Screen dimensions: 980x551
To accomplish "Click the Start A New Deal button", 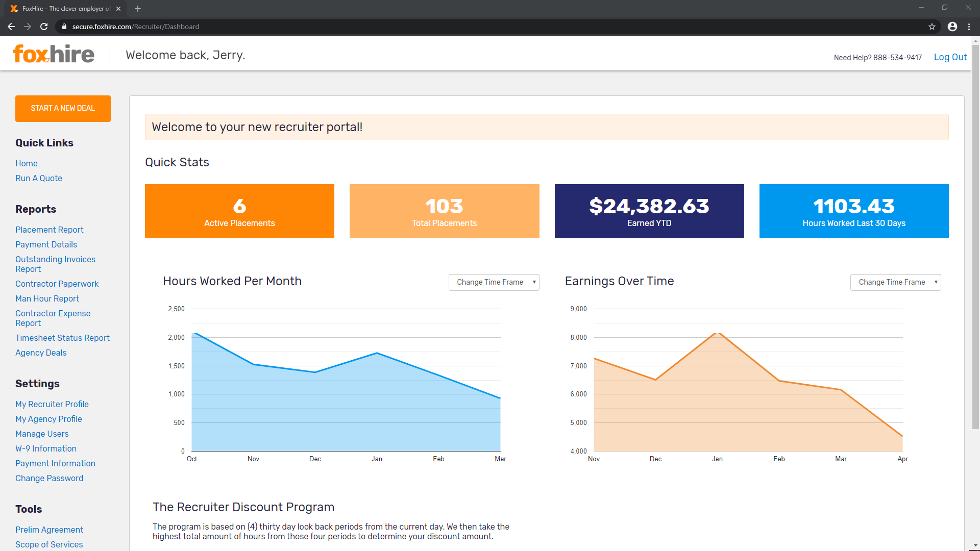I will (63, 108).
